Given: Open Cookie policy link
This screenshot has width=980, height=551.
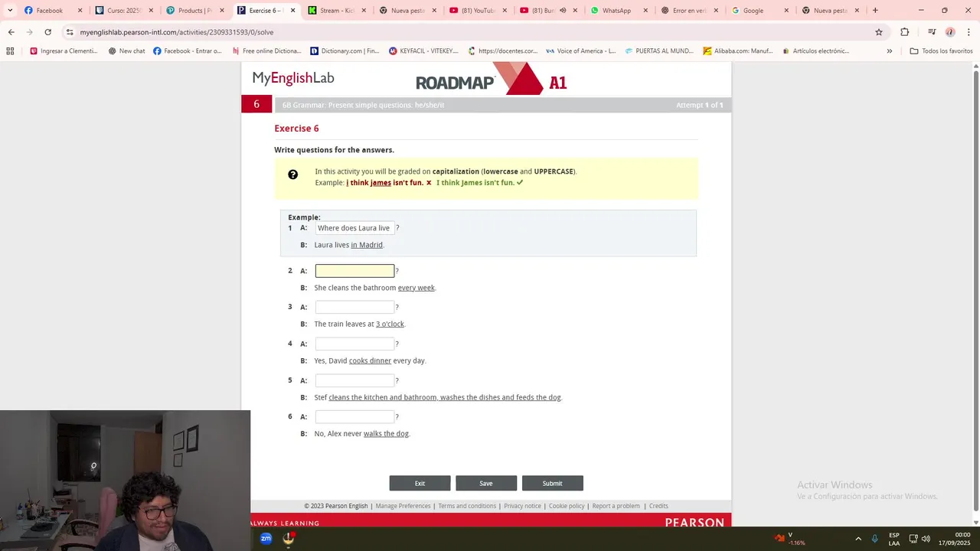Looking at the screenshot, I should 567,506.
